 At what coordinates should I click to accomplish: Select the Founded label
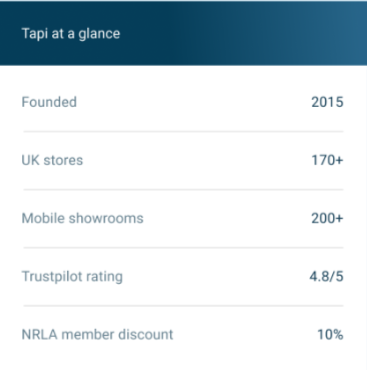click(x=49, y=102)
